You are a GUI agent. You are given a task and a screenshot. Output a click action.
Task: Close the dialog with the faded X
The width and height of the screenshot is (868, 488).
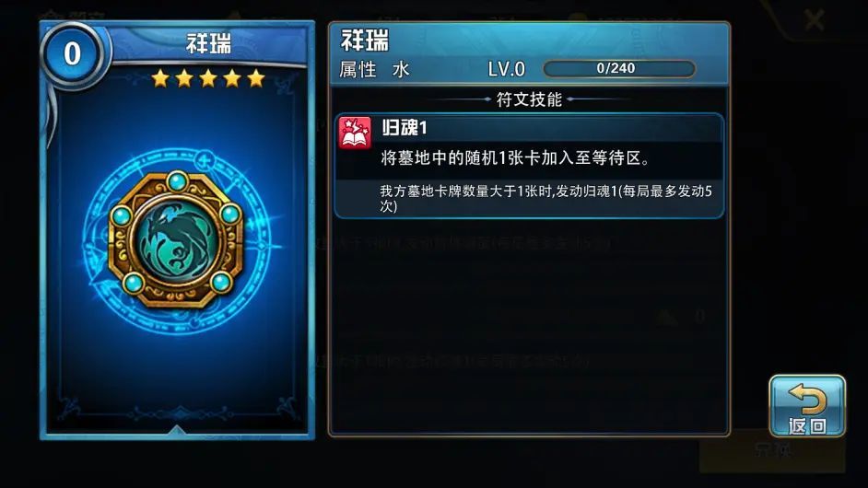[814, 20]
